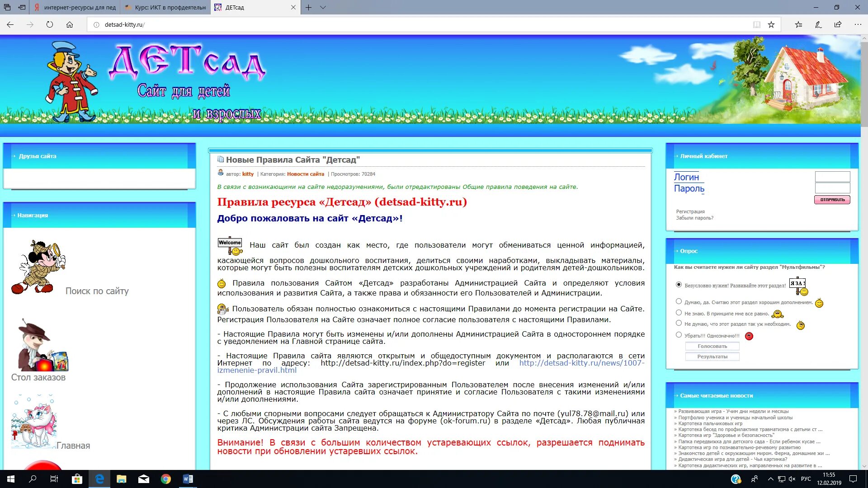Open reading view book icon
The image size is (868, 488).
756,25
